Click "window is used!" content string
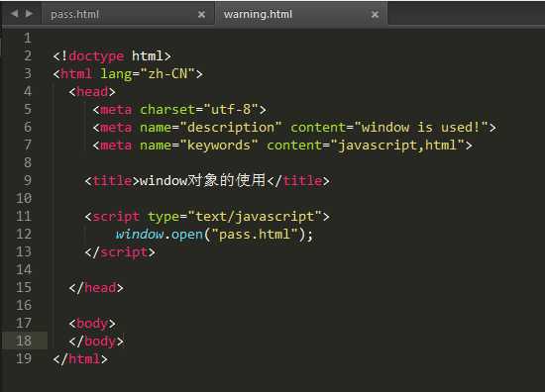The width and height of the screenshot is (545, 392). tap(421, 127)
